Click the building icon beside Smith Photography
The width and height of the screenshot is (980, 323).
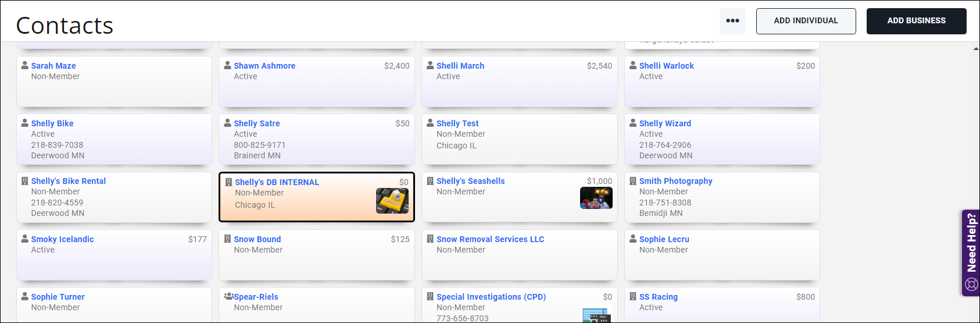point(633,181)
